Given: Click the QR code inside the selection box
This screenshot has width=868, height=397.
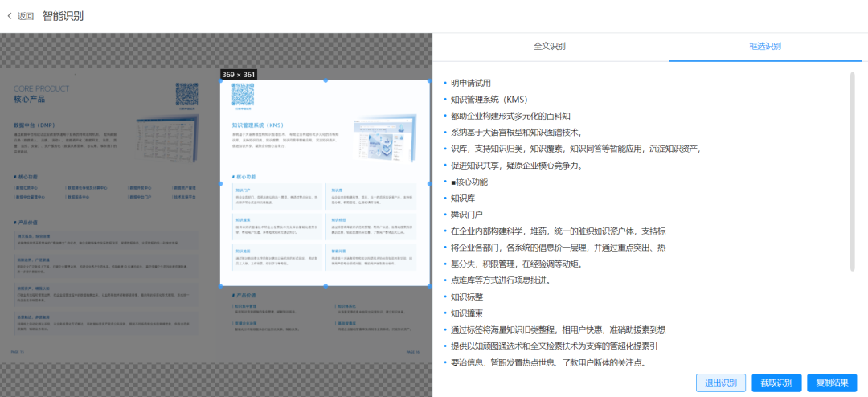Looking at the screenshot, I should [244, 96].
